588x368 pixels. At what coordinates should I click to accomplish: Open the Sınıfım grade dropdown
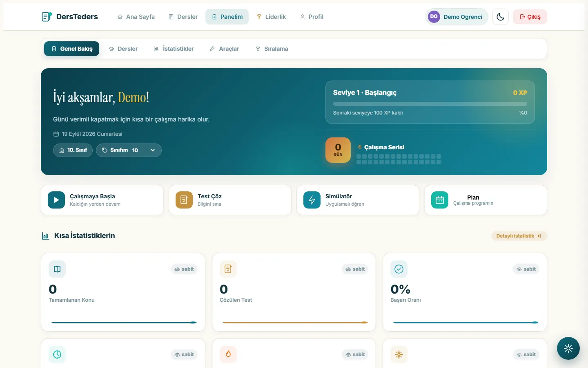pos(129,150)
